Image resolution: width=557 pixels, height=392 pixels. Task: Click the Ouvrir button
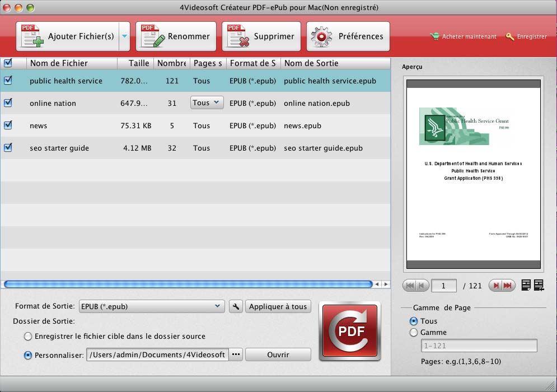(x=278, y=354)
